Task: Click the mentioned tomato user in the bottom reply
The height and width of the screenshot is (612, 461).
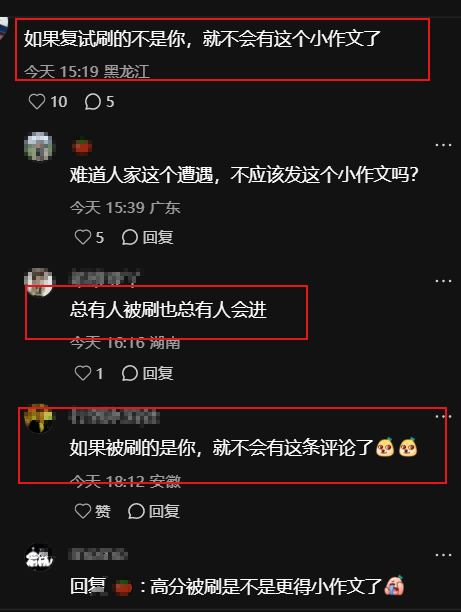Action: [x=123, y=587]
